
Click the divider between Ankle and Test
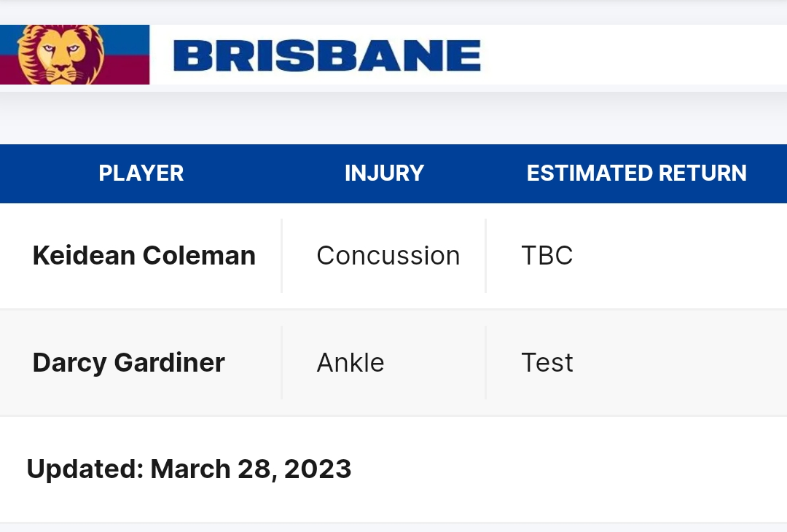485,362
